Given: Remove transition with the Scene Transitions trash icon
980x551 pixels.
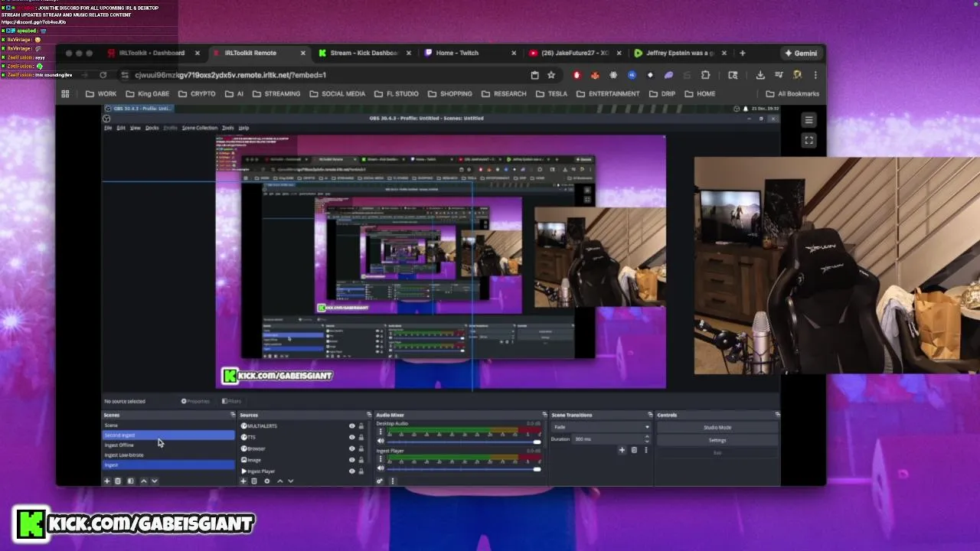Looking at the screenshot, I should point(634,450).
